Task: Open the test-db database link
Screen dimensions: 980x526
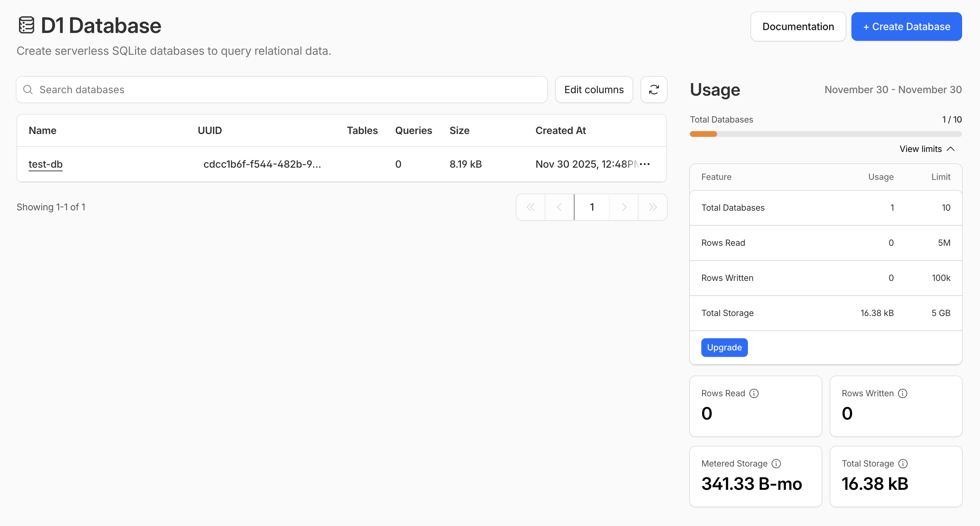Action: click(x=45, y=164)
